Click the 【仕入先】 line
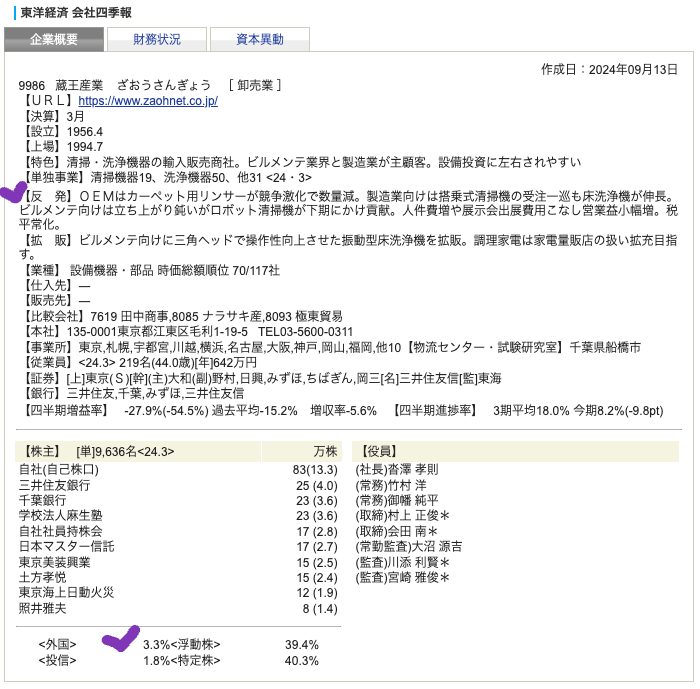Viewport: 700px width, 689px height. point(55,285)
